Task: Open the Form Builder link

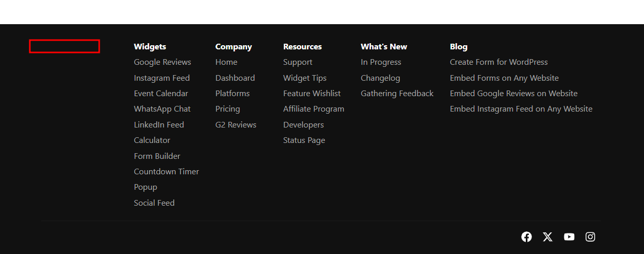Action: [157, 156]
